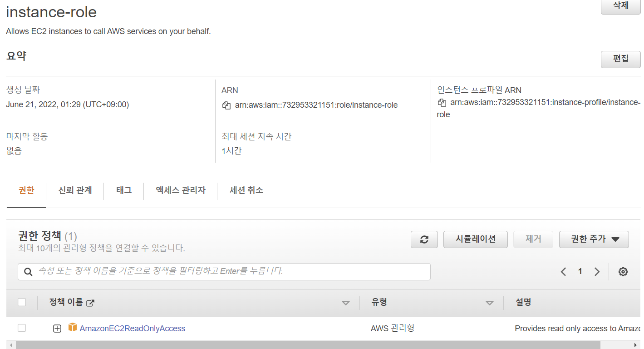Open the AmazonEC2ReadOnlyAccess policy link

pos(133,329)
